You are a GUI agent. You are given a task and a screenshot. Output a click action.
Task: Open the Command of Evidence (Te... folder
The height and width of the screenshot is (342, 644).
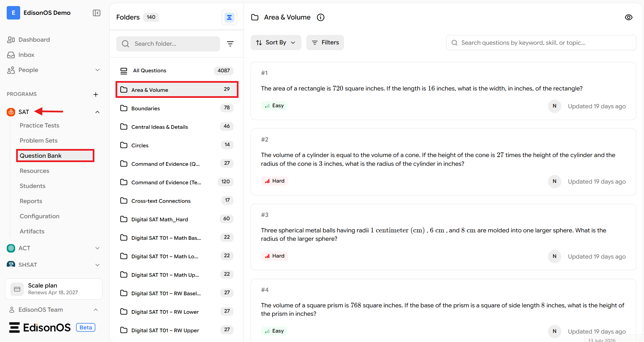tap(177, 182)
